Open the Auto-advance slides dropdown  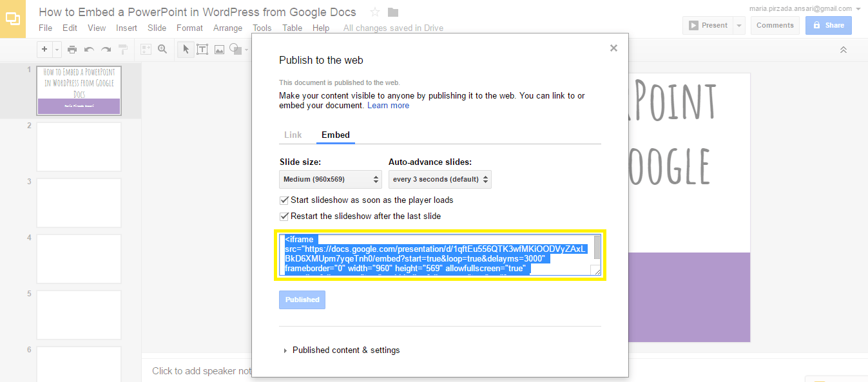(440, 179)
